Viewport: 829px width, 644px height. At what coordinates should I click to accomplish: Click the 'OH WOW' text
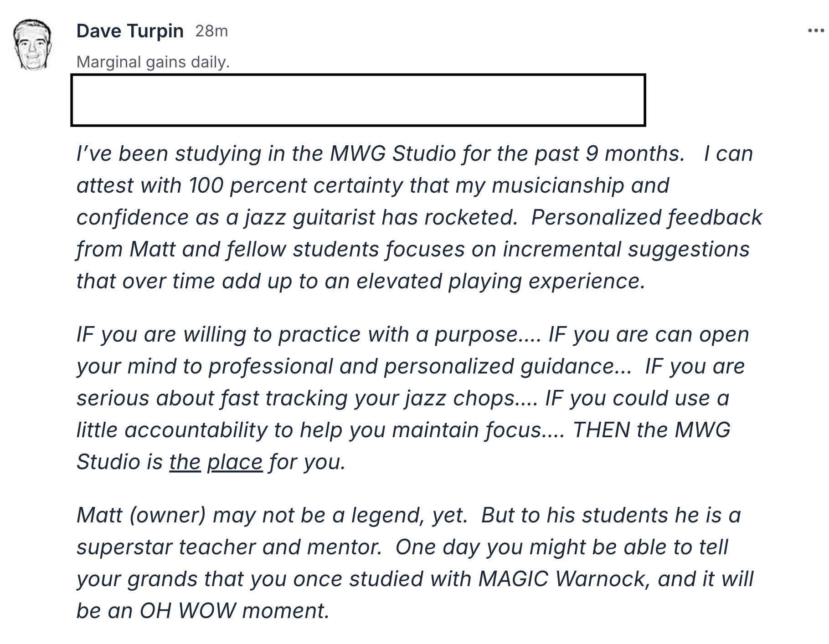(188, 611)
